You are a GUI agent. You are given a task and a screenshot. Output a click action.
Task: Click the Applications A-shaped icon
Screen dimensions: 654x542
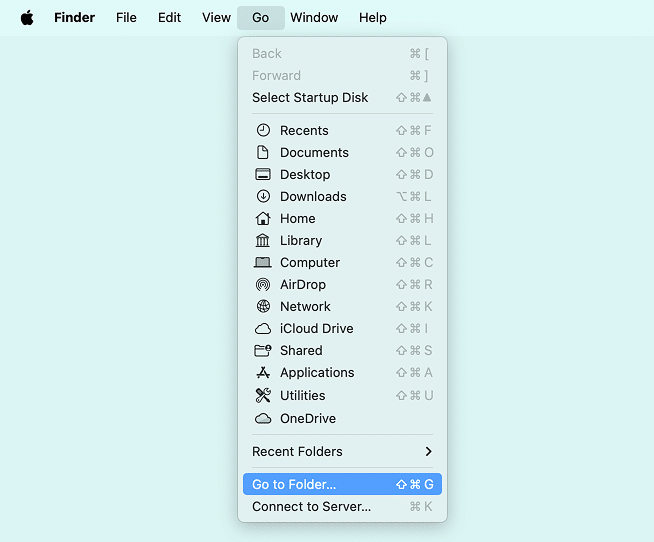(263, 373)
